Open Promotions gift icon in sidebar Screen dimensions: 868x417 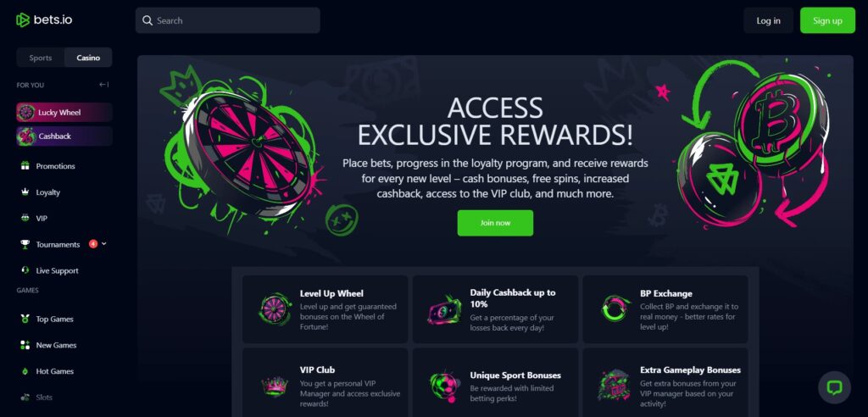pyautogui.click(x=25, y=166)
